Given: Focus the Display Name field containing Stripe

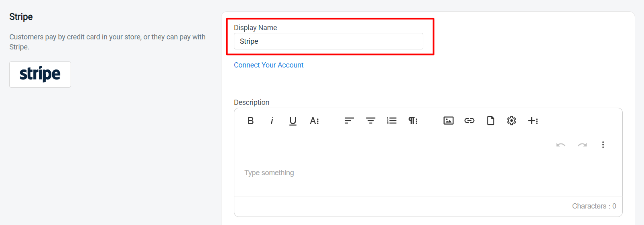Looking at the screenshot, I should click(329, 41).
